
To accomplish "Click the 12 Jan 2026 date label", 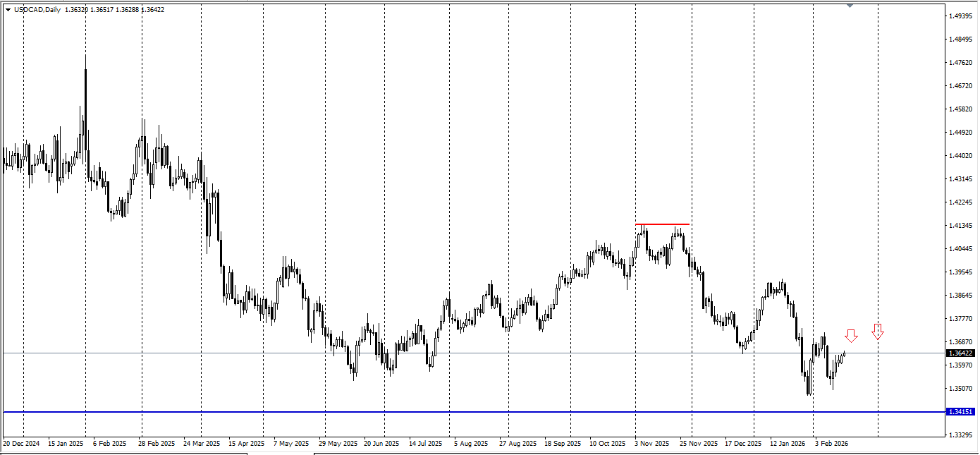I will click(x=788, y=444).
